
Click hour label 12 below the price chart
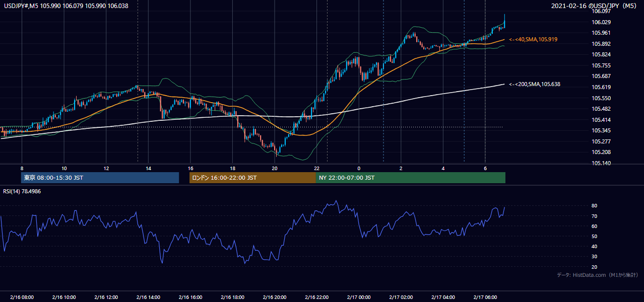pyautogui.click(x=106, y=168)
